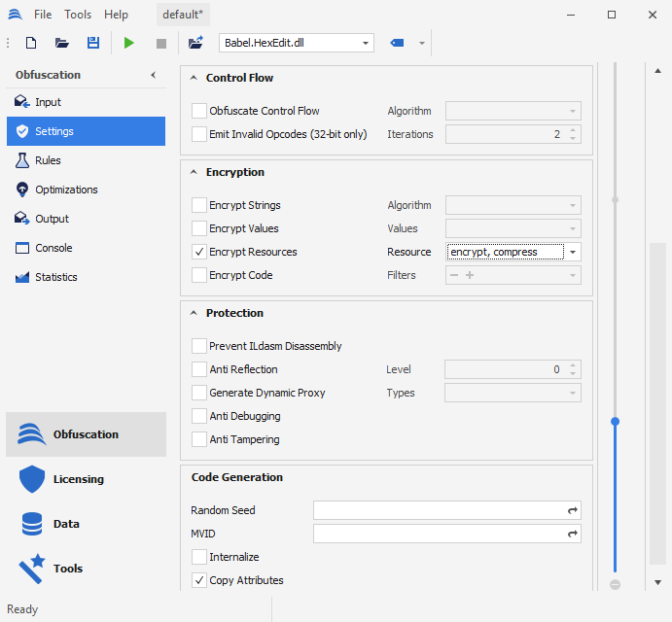Click the Save project icon
Screen dimensions: 672x622
93,43
